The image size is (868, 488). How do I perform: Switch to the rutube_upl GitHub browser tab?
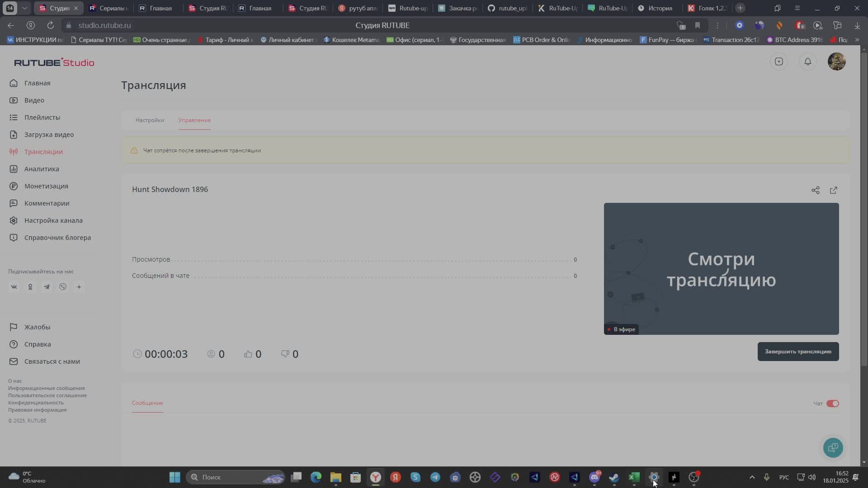pyautogui.click(x=508, y=8)
